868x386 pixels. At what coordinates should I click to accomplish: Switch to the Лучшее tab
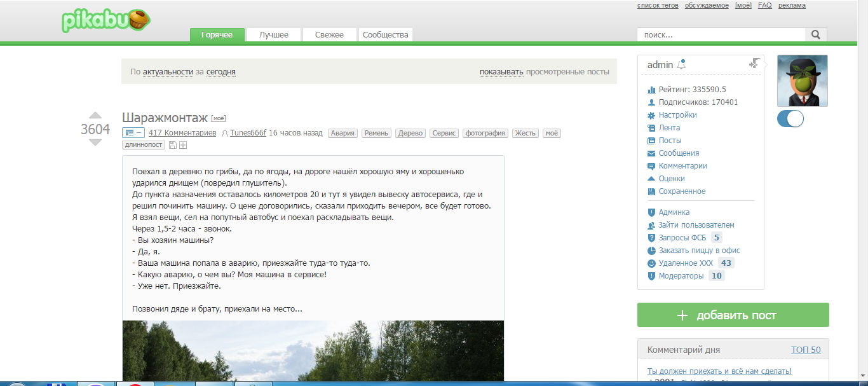tap(273, 35)
